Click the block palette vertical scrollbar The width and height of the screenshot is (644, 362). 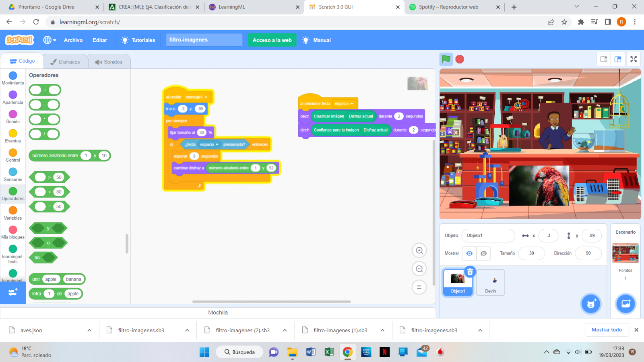click(x=127, y=244)
